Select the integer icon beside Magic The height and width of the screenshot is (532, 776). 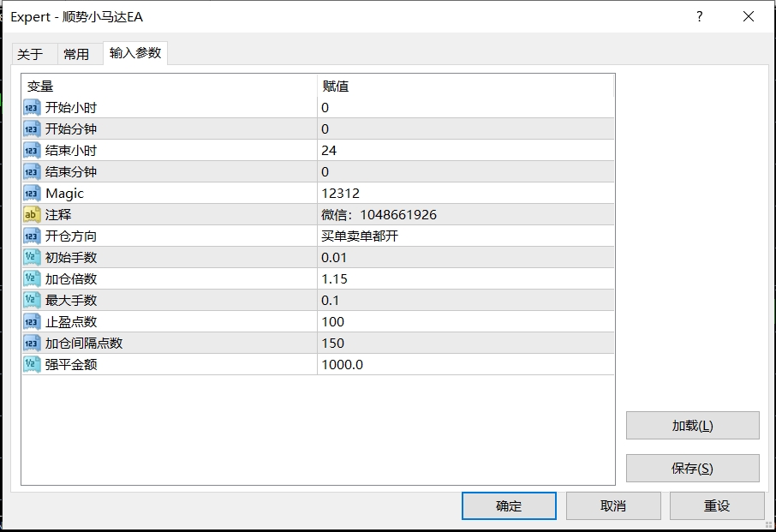pyautogui.click(x=32, y=193)
